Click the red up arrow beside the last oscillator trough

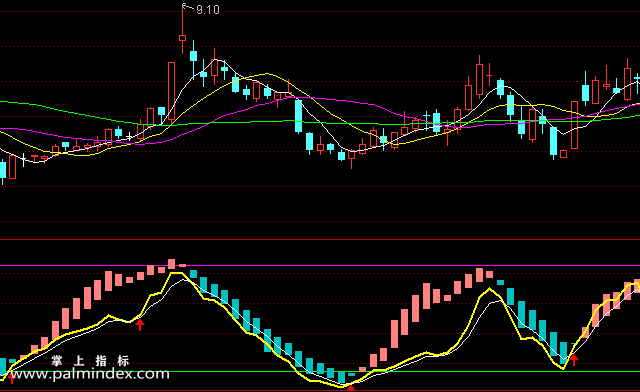tap(574, 360)
